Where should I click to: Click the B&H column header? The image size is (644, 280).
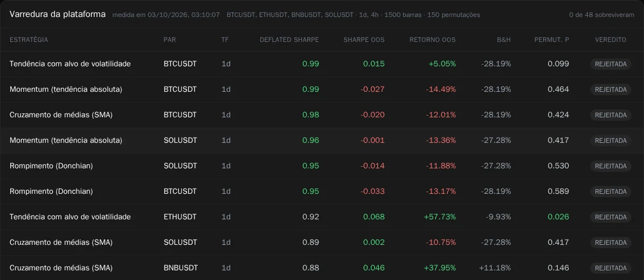coord(504,40)
